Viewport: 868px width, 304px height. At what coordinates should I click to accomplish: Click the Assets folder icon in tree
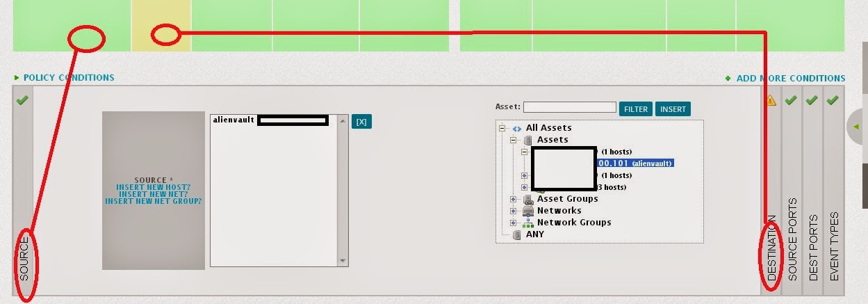[527, 140]
